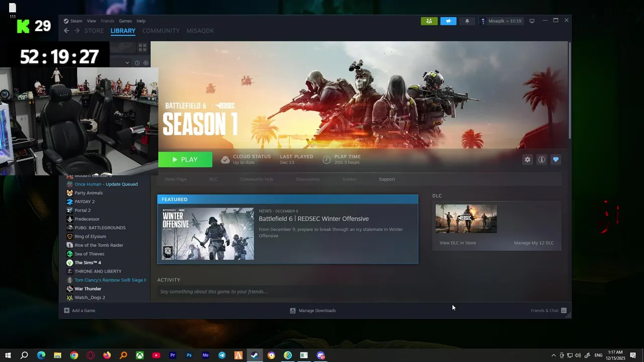Screen dimensions: 644x362
Task: Open Firefox from the taskbar
Action: [x=107, y=355]
